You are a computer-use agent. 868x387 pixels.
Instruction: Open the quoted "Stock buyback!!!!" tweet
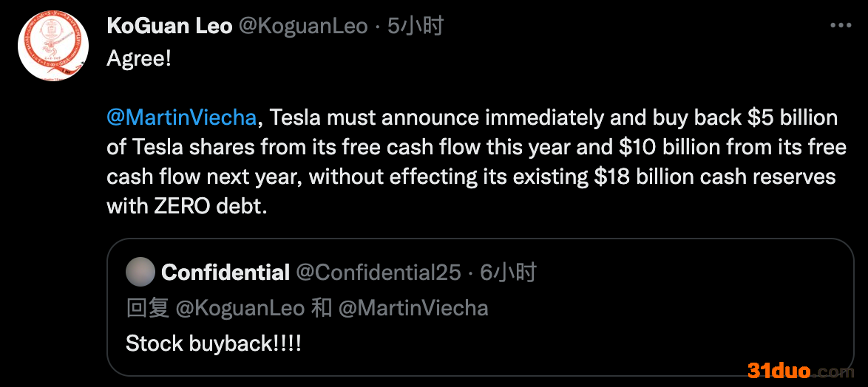click(214, 343)
